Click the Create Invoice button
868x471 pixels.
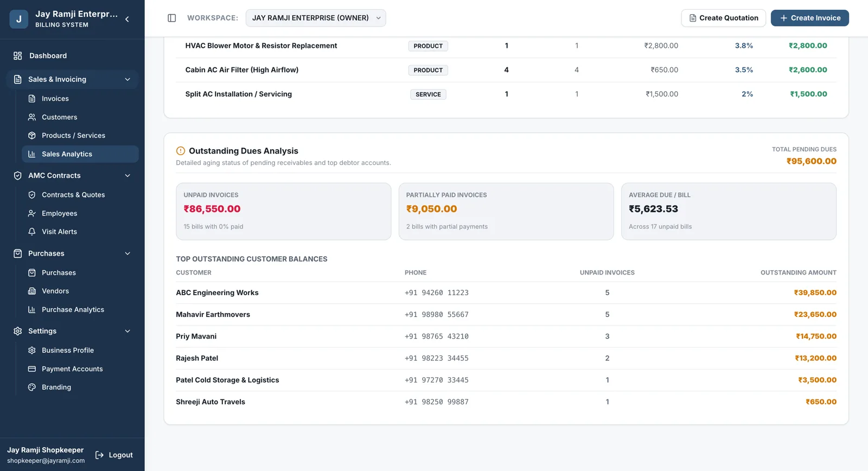pyautogui.click(x=810, y=18)
